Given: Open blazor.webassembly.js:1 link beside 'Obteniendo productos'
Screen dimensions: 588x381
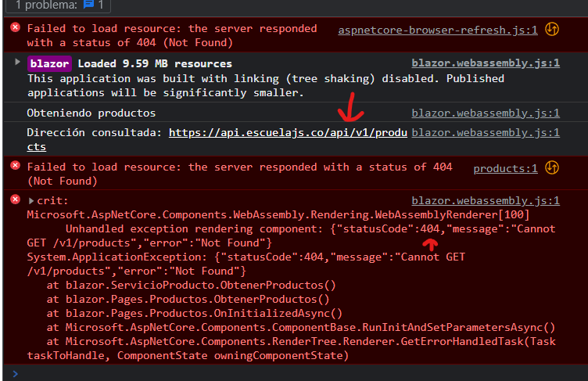Looking at the screenshot, I should (486, 113).
